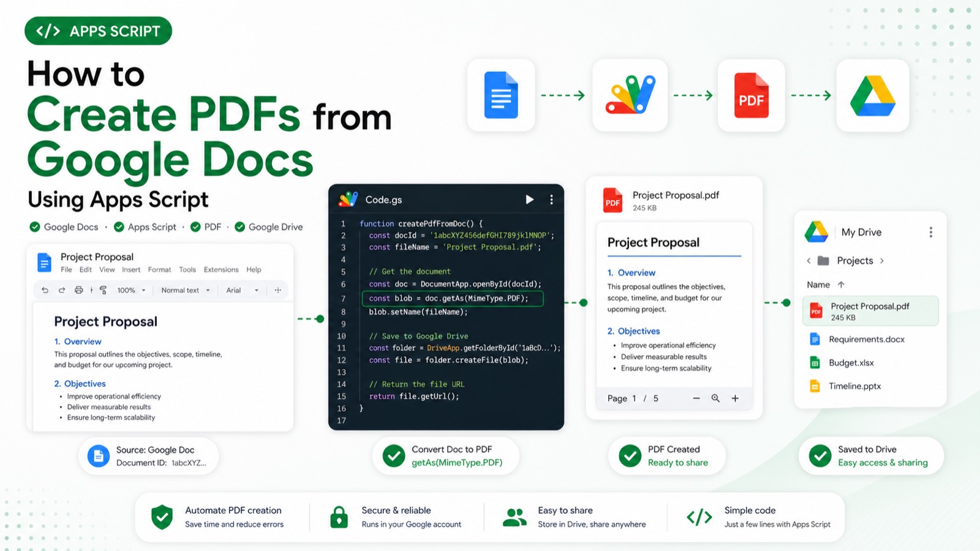Screen dimensions: 980x551
Task: Open the File menu in Docs
Action: click(x=66, y=269)
